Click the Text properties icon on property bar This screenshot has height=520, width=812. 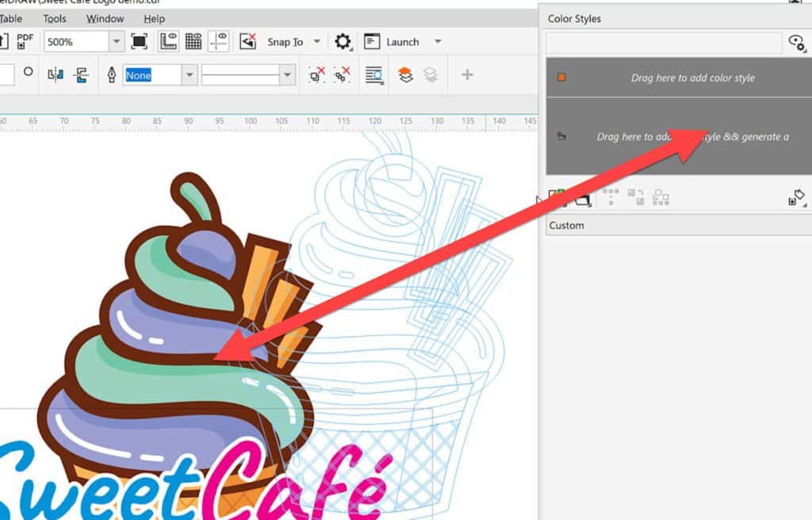373,75
